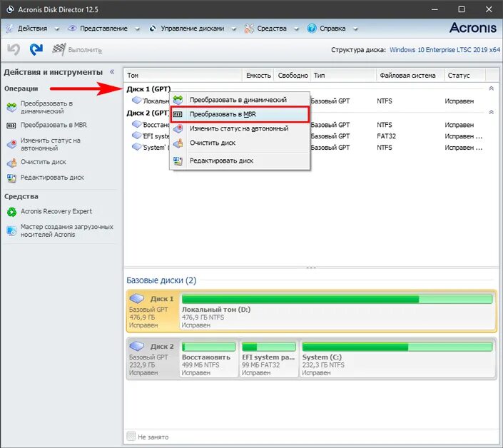The width and height of the screenshot is (503, 448).
Task: Click Acronis Recovery Expert link
Action: [56, 211]
